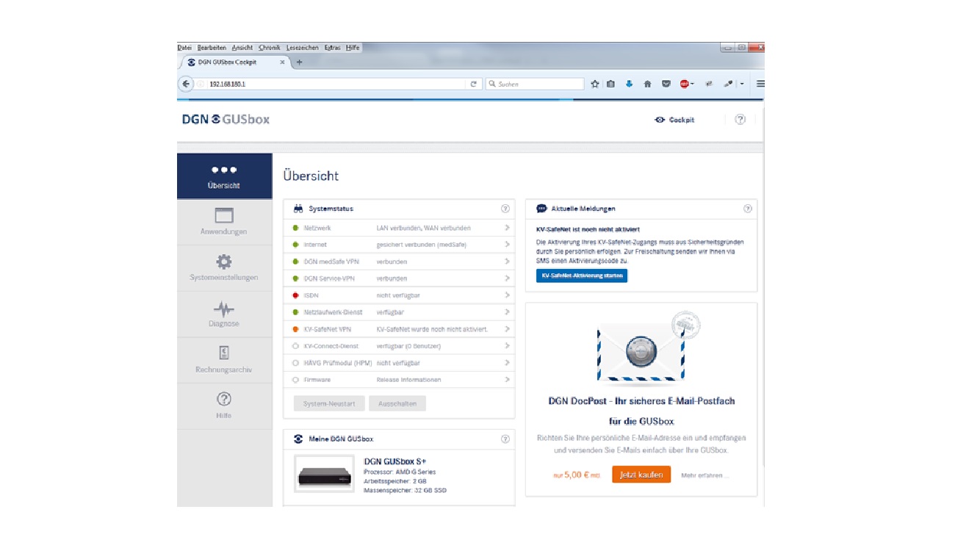Click the Pocket icon in toolbar
This screenshot has width=980, height=551.
666,84
